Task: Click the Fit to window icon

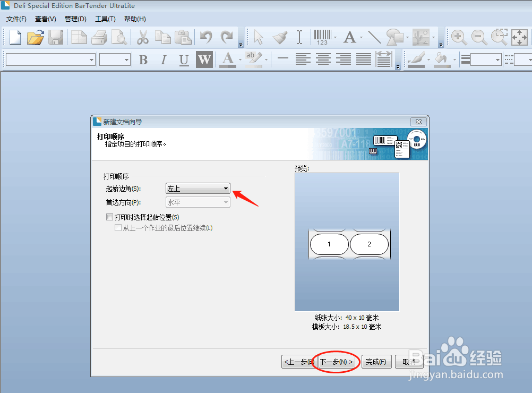Action: [519, 37]
